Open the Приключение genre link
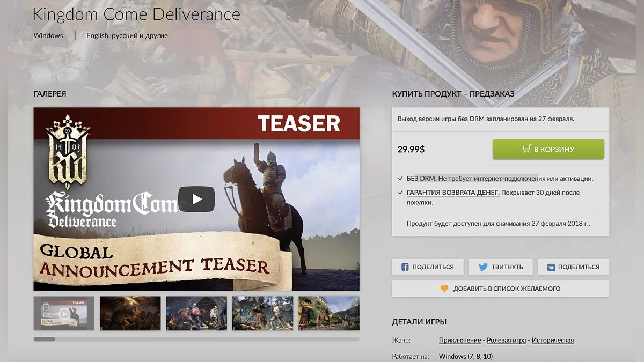This screenshot has height=362, width=644. [x=460, y=341]
